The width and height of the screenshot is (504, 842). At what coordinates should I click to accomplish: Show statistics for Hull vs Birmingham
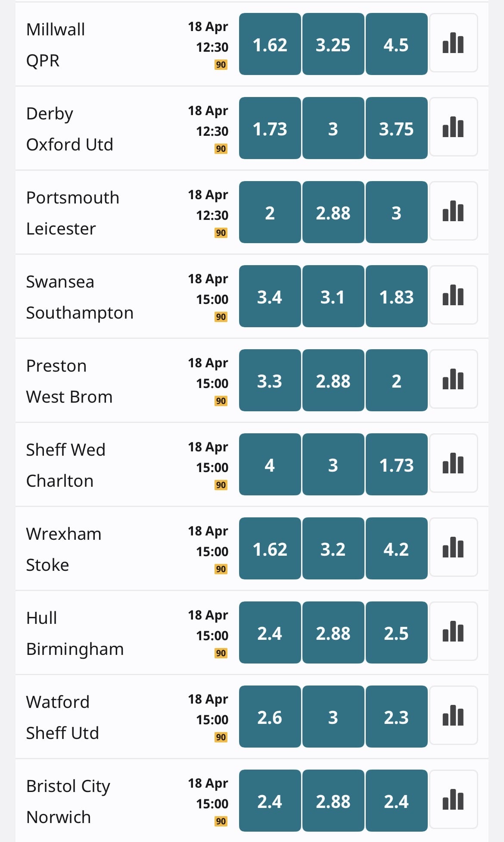click(454, 632)
